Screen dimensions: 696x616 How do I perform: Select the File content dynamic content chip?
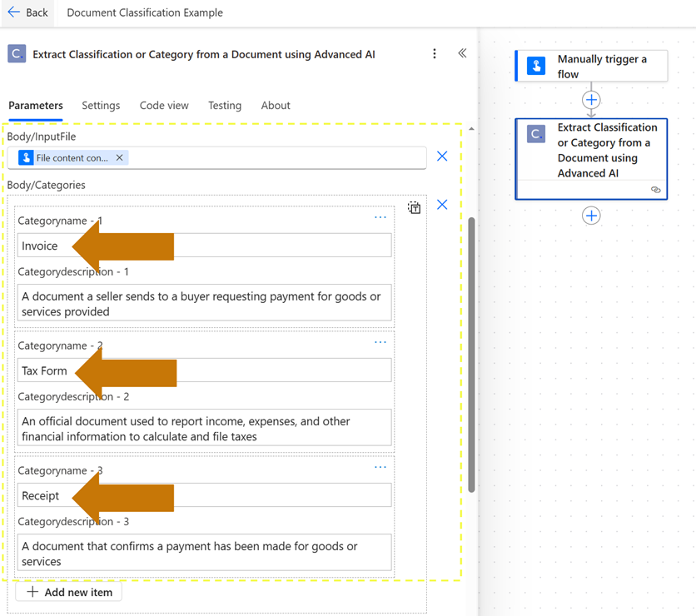coord(71,157)
